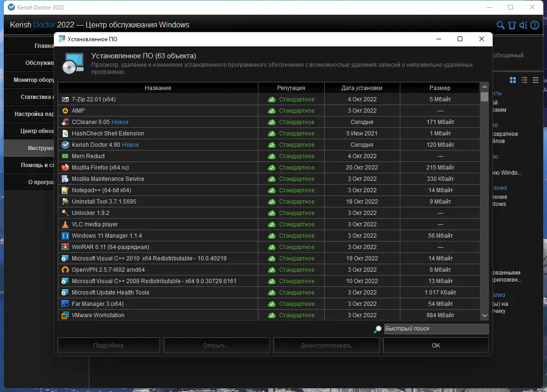Click the scrollbar up arrow in the software list
The height and width of the screenshot is (392, 547).
[484, 87]
